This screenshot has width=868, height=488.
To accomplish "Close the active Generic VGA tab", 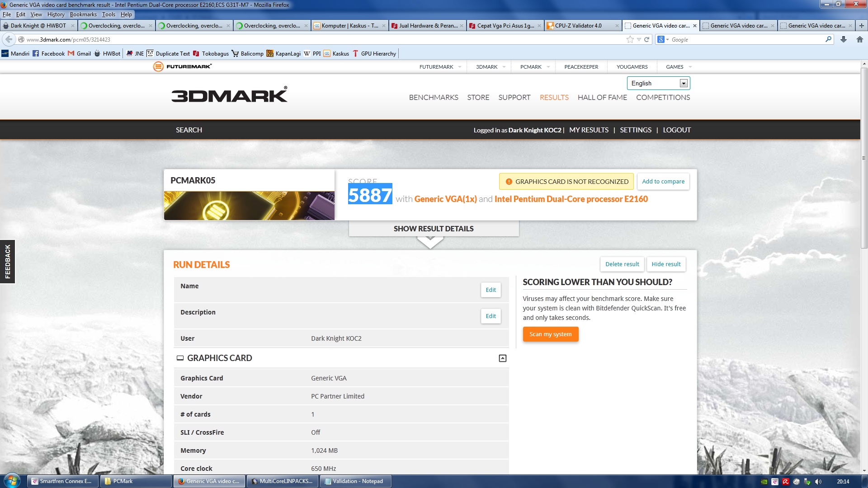I will [x=695, y=26].
